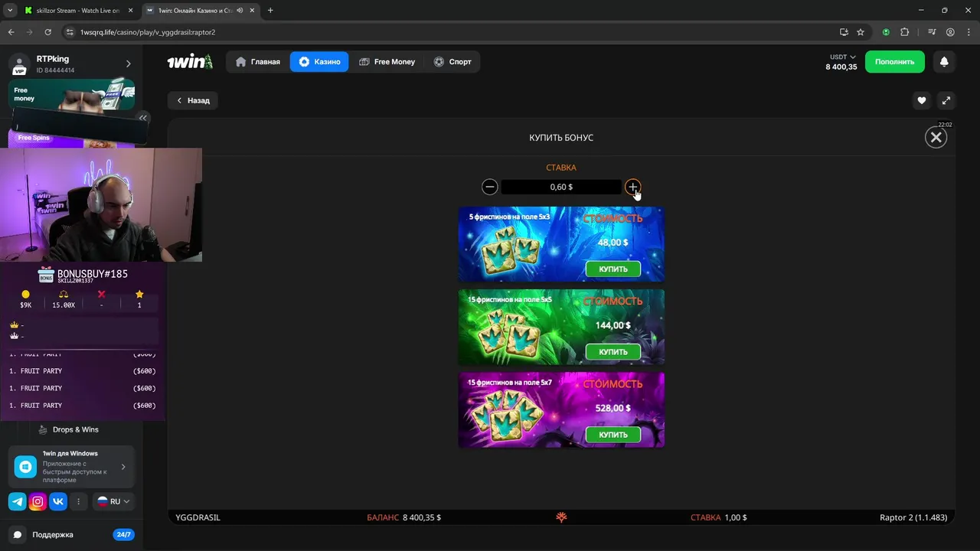This screenshot has height=551, width=980.
Task: Click БАЛАНС 8 400,35 $ in game bar
Action: pyautogui.click(x=403, y=518)
